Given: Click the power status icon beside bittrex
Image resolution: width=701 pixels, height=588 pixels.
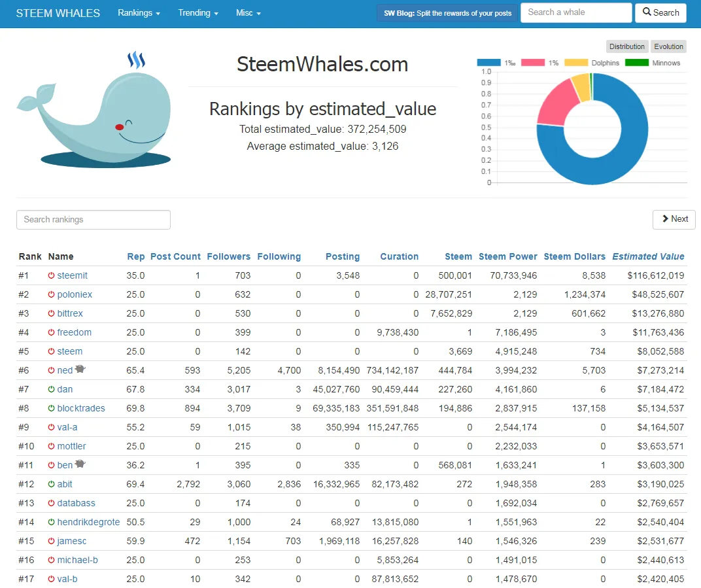Looking at the screenshot, I should point(52,313).
